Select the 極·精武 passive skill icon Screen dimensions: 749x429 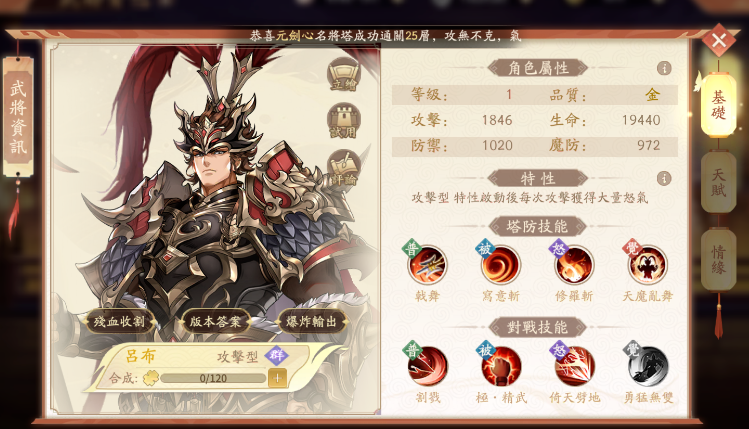coord(501,366)
